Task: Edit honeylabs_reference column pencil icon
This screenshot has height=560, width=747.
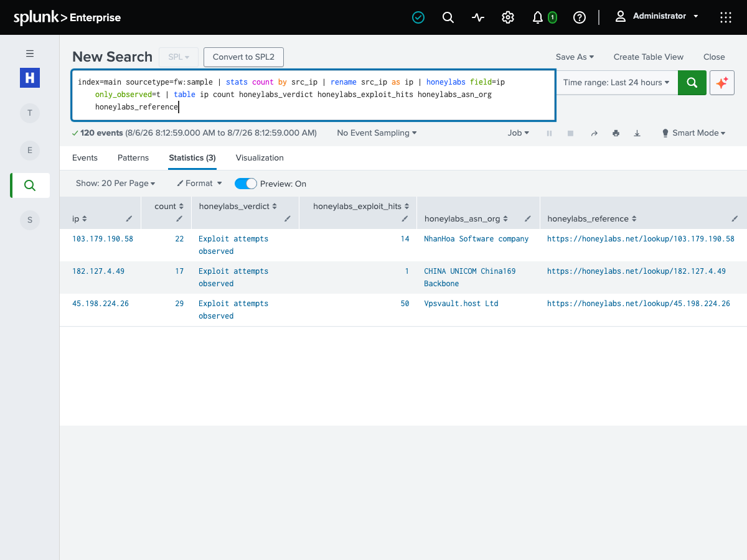Action: point(735,219)
